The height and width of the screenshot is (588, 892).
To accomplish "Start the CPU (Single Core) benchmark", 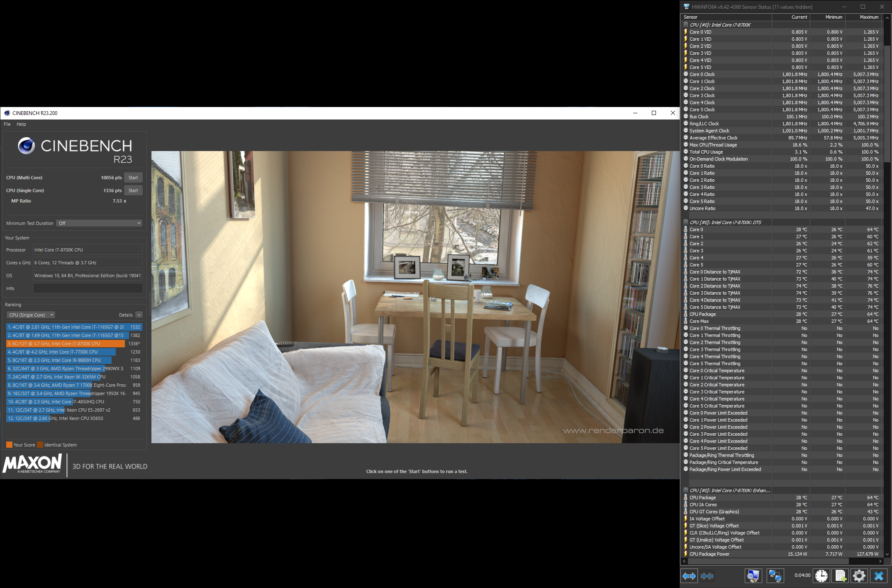I will [x=133, y=190].
